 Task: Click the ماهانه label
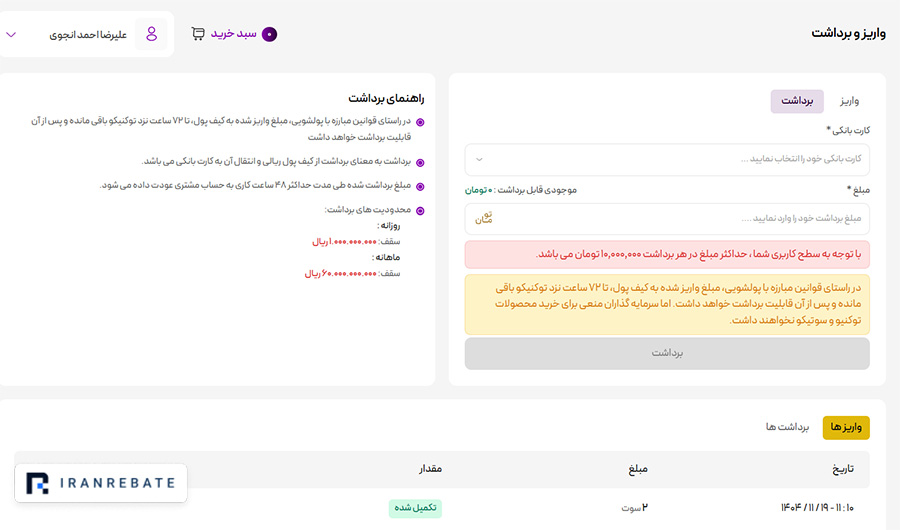click(386, 257)
